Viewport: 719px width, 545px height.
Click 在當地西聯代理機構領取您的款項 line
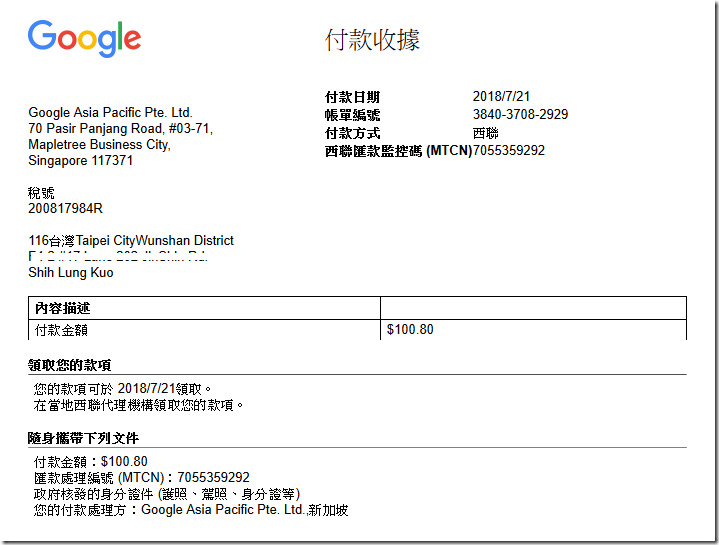coord(138,405)
